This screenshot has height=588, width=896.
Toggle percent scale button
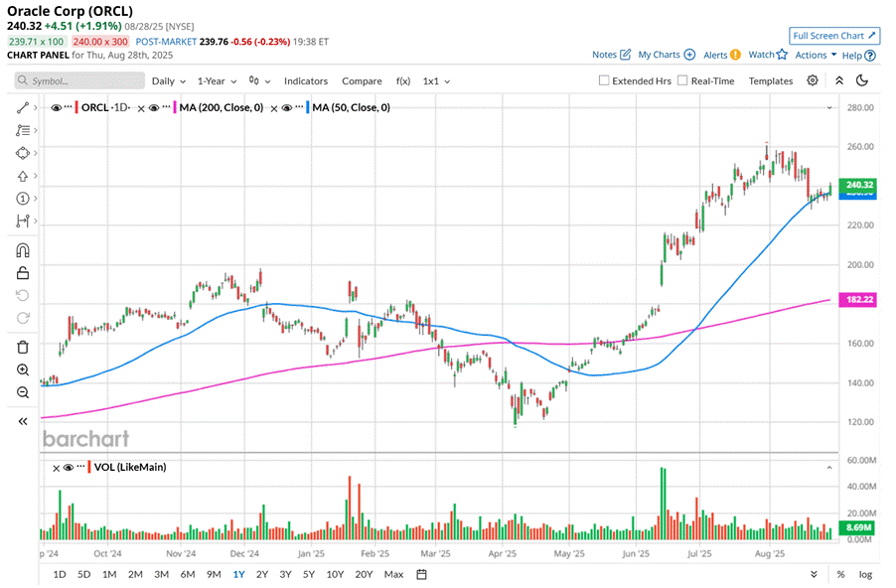pyautogui.click(x=840, y=574)
